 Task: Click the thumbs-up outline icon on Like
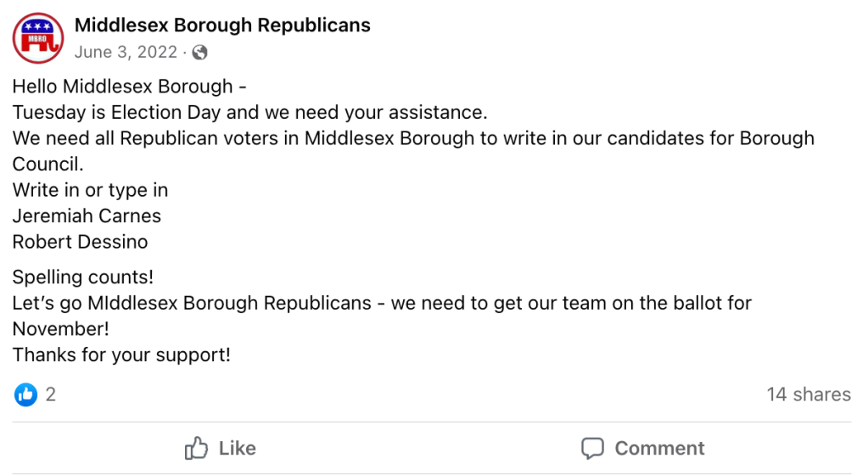pyautogui.click(x=197, y=448)
